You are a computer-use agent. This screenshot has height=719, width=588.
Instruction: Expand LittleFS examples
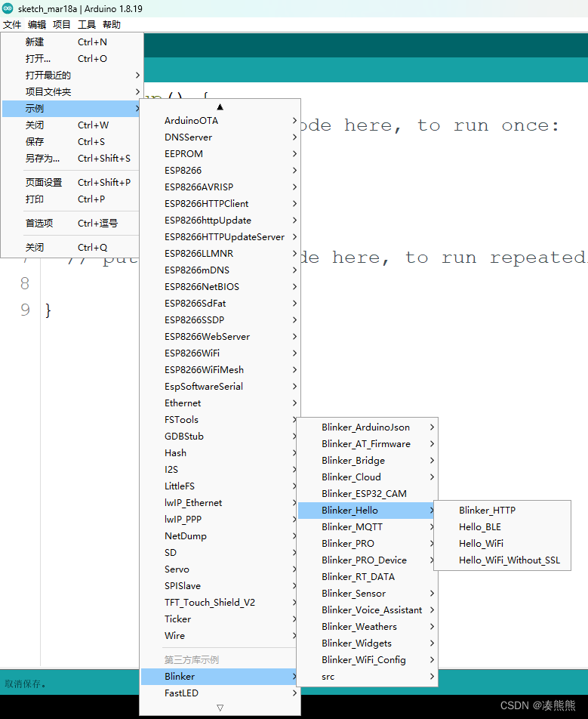click(x=219, y=486)
